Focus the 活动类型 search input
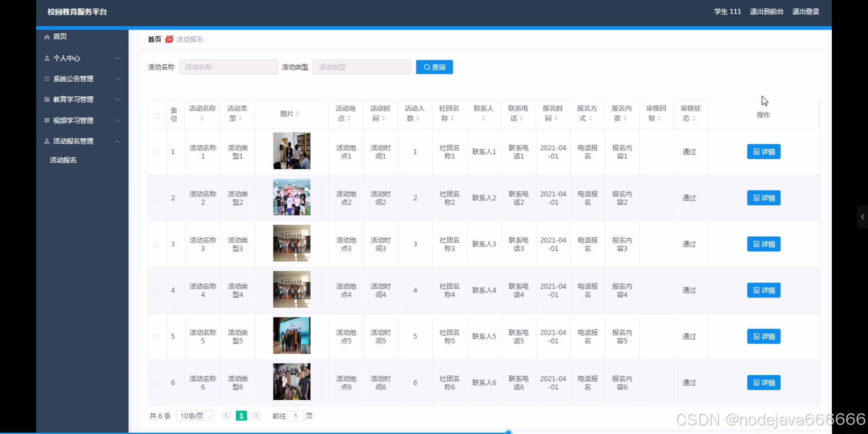 pyautogui.click(x=362, y=67)
